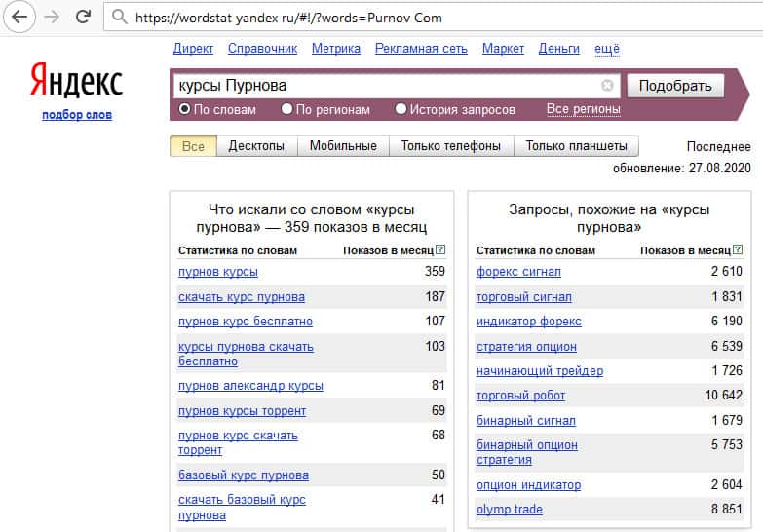
Task: Click the Яндекс logo
Action: [76, 82]
